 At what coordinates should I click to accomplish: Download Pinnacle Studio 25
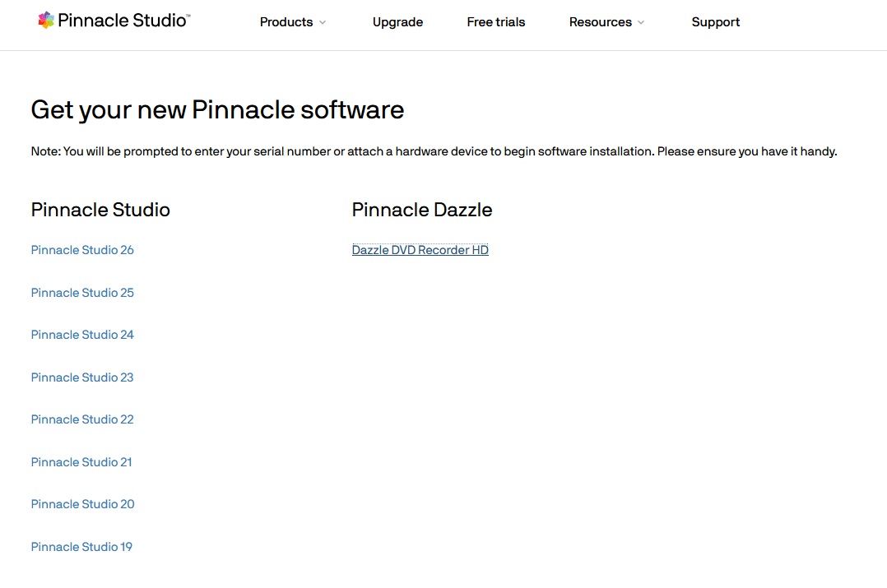[x=82, y=293]
